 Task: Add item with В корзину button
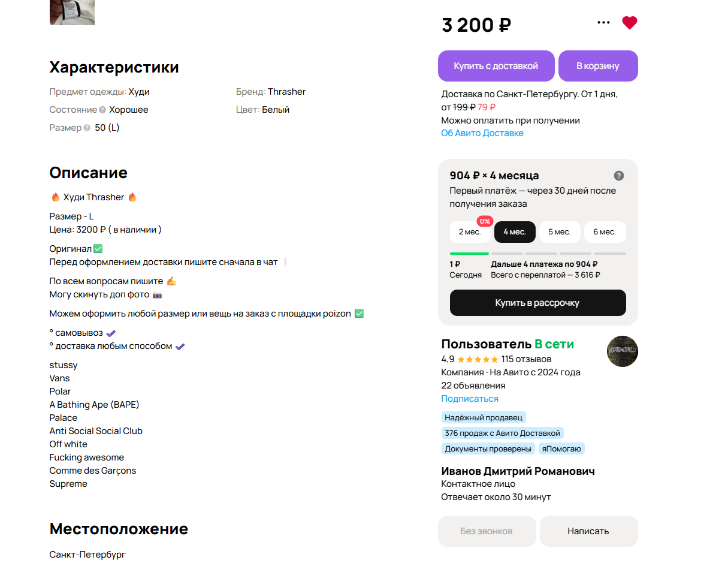pos(597,66)
